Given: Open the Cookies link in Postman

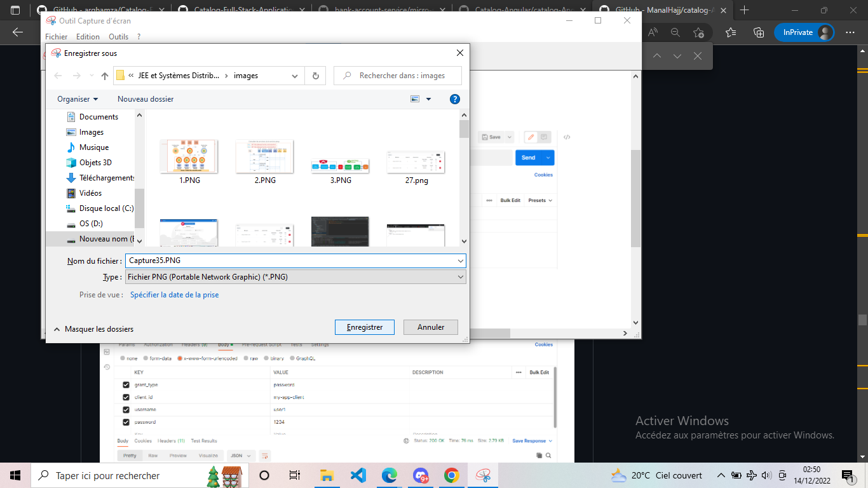Looking at the screenshot, I should click(x=543, y=174).
